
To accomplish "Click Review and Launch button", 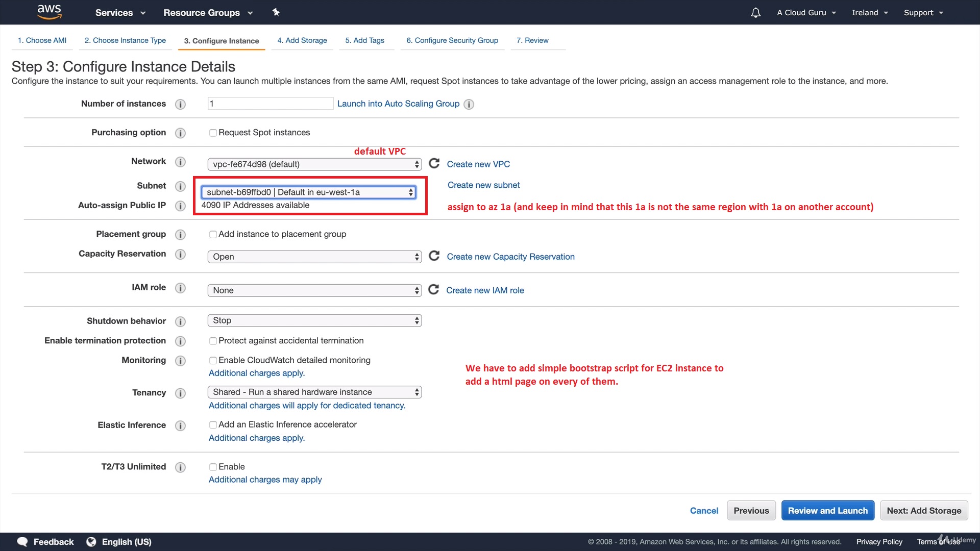I will tap(827, 510).
